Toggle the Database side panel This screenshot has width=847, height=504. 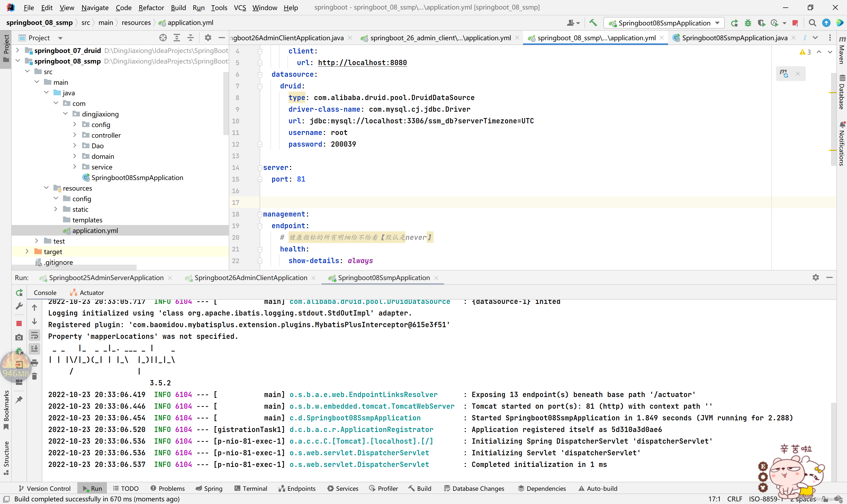(x=841, y=92)
